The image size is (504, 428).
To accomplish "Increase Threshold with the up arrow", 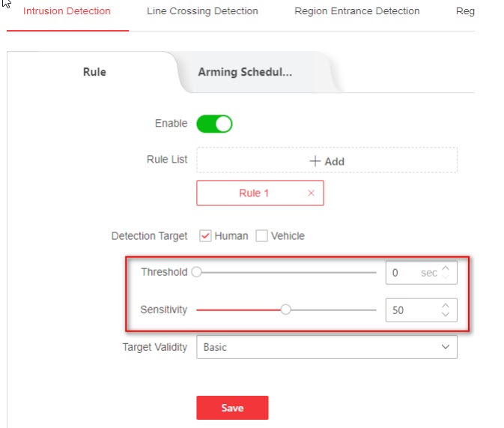I will (446, 268).
